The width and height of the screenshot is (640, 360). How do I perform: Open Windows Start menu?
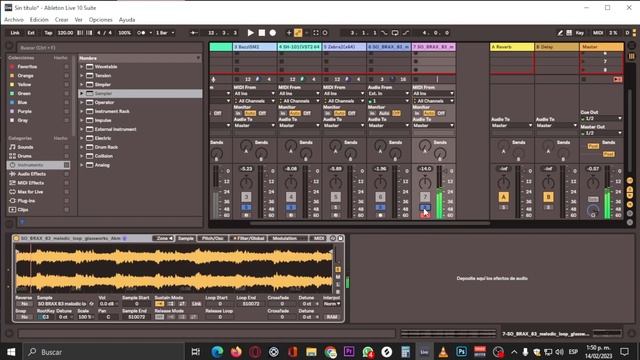click(x=11, y=352)
